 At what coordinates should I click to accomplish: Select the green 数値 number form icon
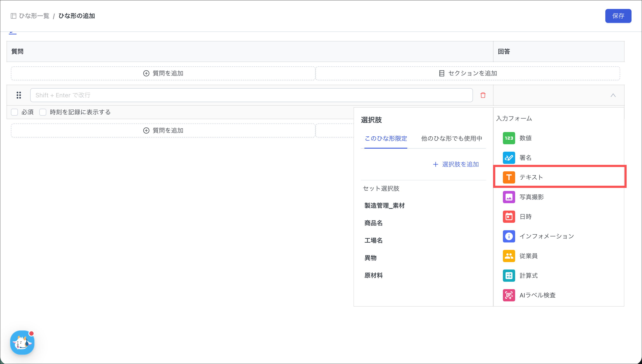509,138
